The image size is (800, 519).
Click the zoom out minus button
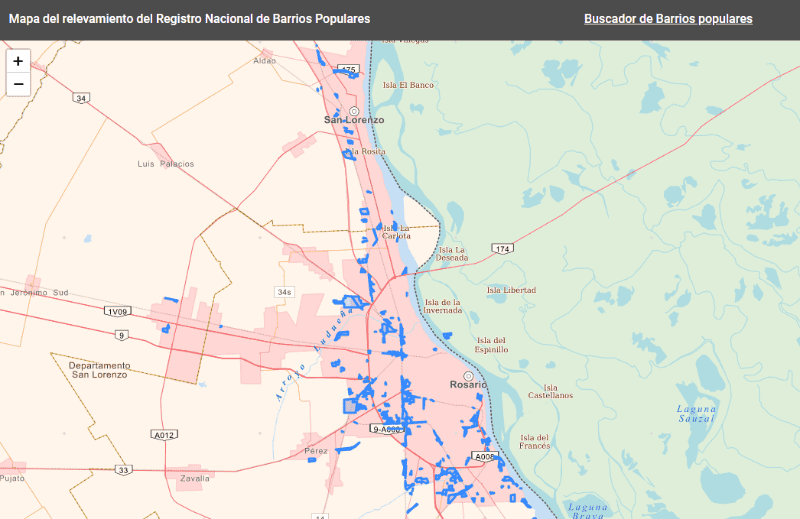tap(18, 84)
